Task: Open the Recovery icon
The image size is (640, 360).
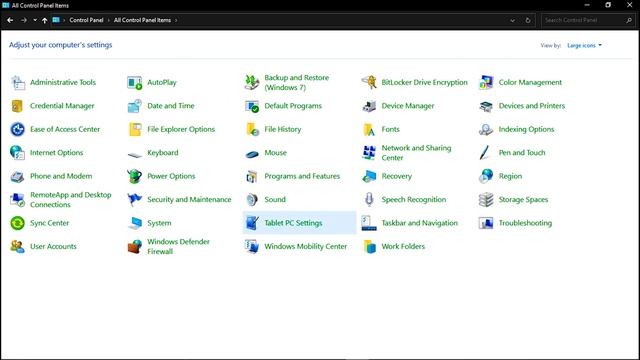Action: click(369, 176)
